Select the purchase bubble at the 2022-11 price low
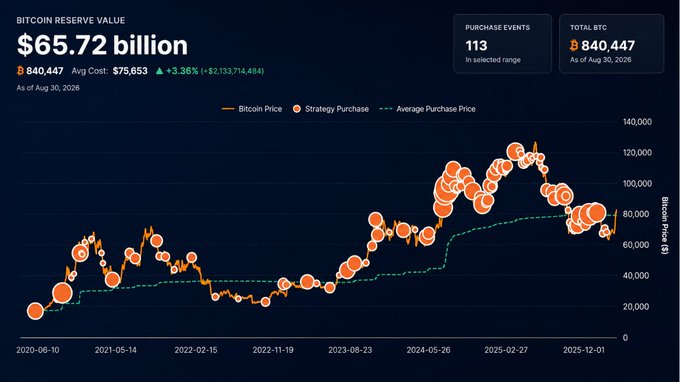680x382 pixels. 265,302
